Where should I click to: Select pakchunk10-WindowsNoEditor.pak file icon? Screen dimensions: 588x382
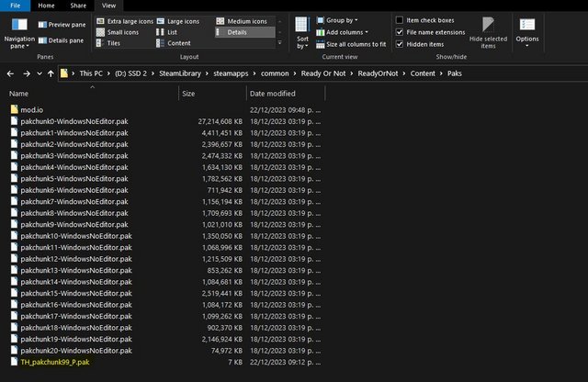tap(15, 235)
